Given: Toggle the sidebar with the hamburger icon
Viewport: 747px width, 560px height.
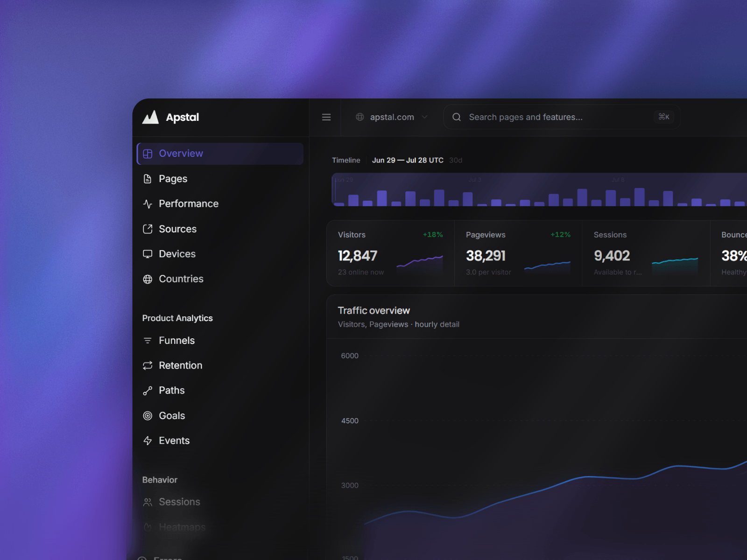Looking at the screenshot, I should [326, 117].
